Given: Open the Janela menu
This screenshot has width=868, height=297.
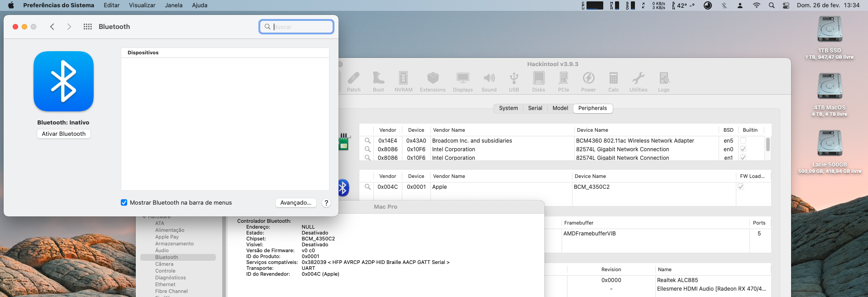Looking at the screenshot, I should (174, 5).
